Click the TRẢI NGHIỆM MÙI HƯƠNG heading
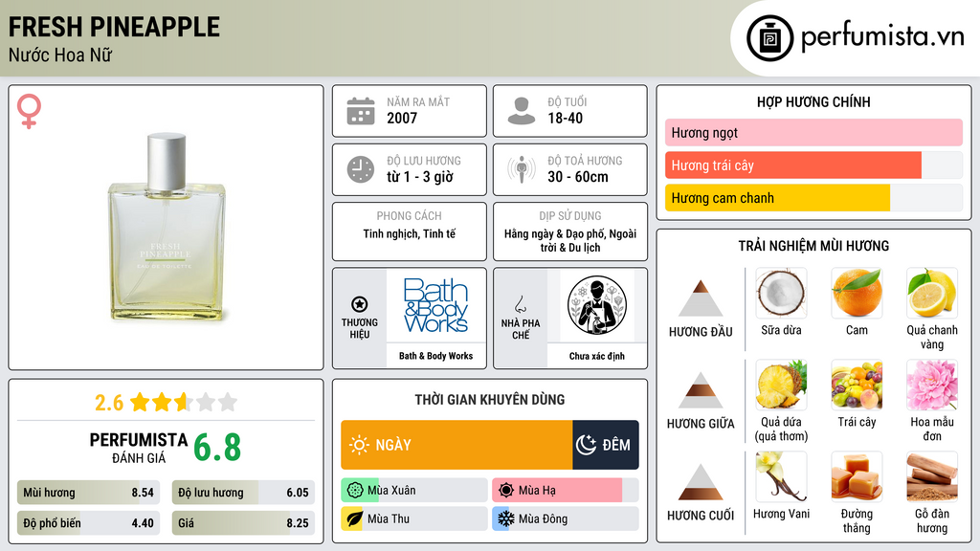The height and width of the screenshot is (551, 980). pyautogui.click(x=813, y=246)
